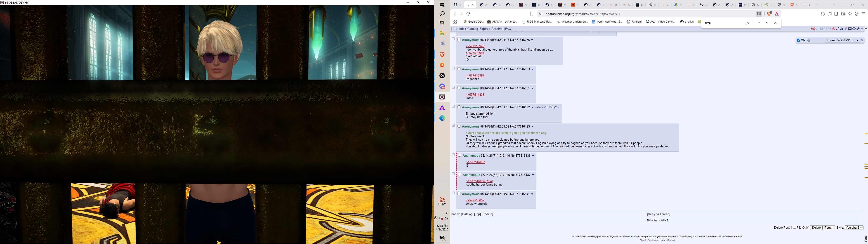Open the Archive link in the top navigation
Screen dimensions: 868x244
tap(497, 29)
